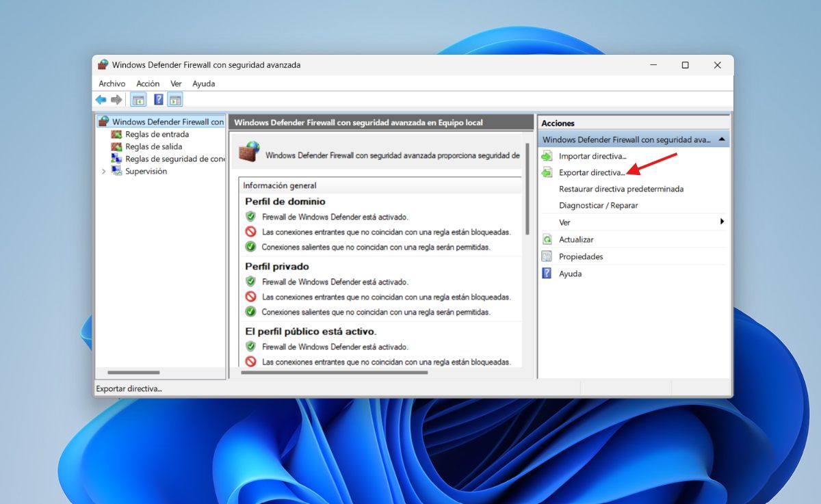Image resolution: width=821 pixels, height=504 pixels.
Task: Open the Acción menu
Action: [148, 83]
